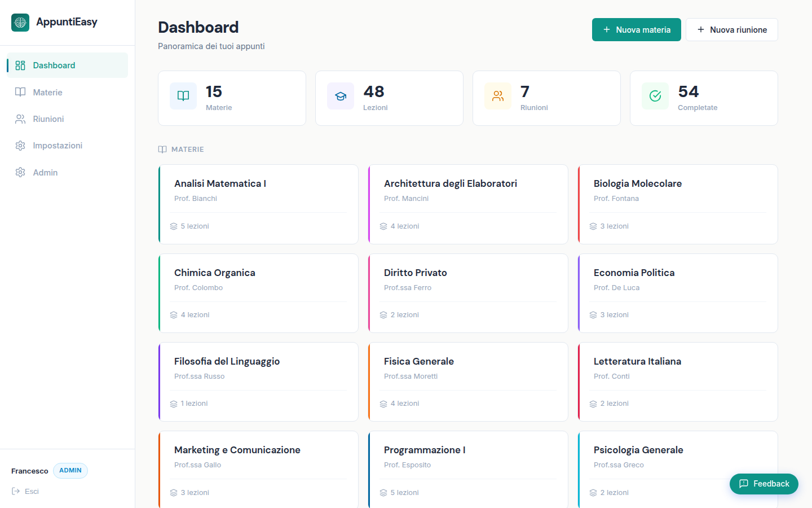The height and width of the screenshot is (508, 812).
Task: Click the graduation cap icon on the Lezioni card
Action: pos(341,96)
